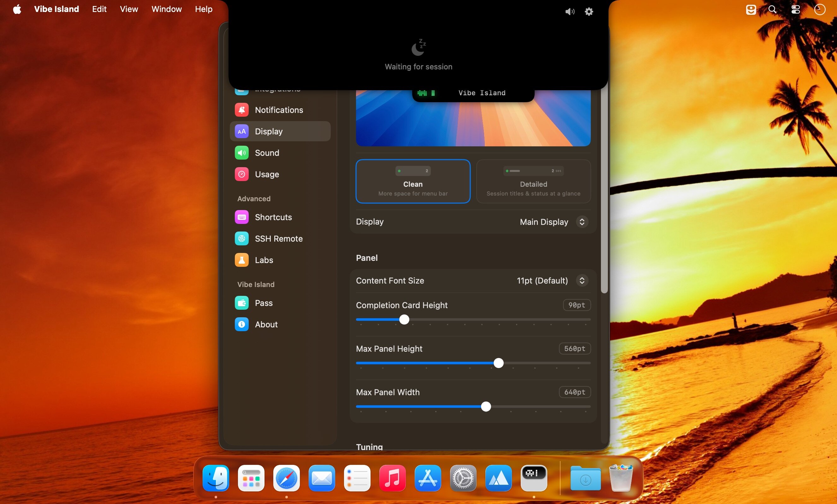Select the Detailed notch style option

point(533,181)
